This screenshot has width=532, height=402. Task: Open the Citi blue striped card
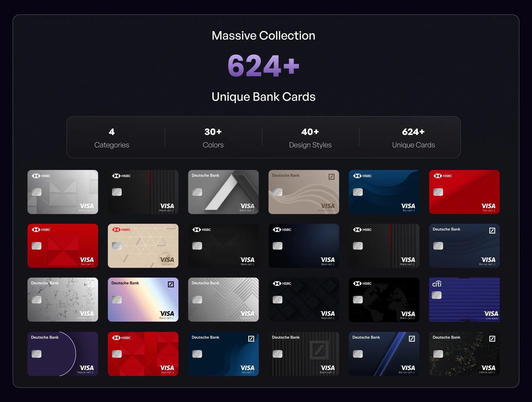click(464, 299)
